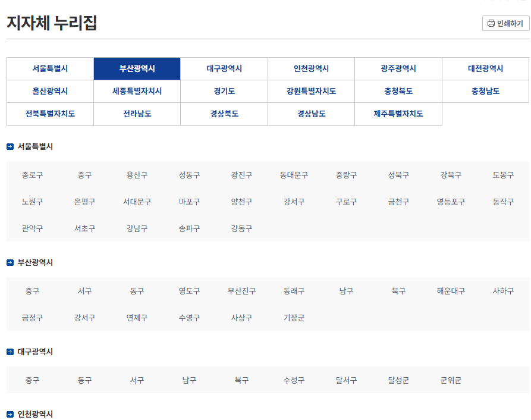The image size is (531, 420).
Task: Click the 달서구 link
Action: tap(346, 380)
